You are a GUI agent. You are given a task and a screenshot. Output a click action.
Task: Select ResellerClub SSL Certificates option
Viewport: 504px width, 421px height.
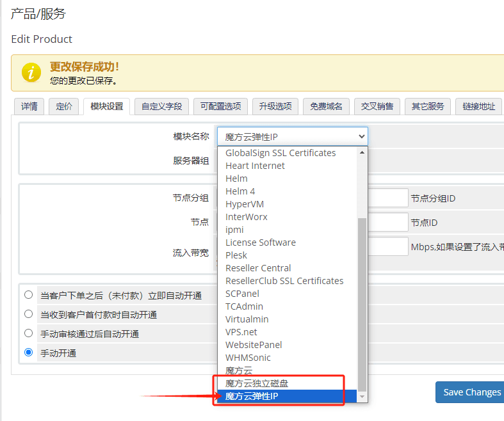coord(288,281)
